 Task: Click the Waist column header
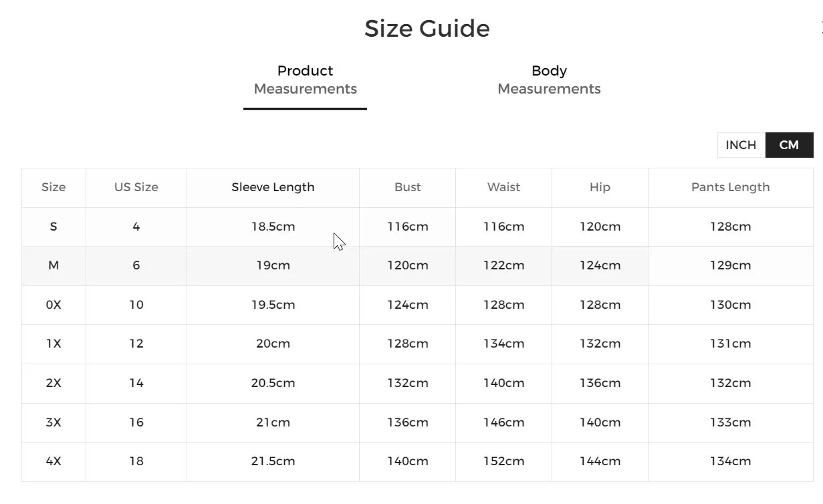point(503,187)
